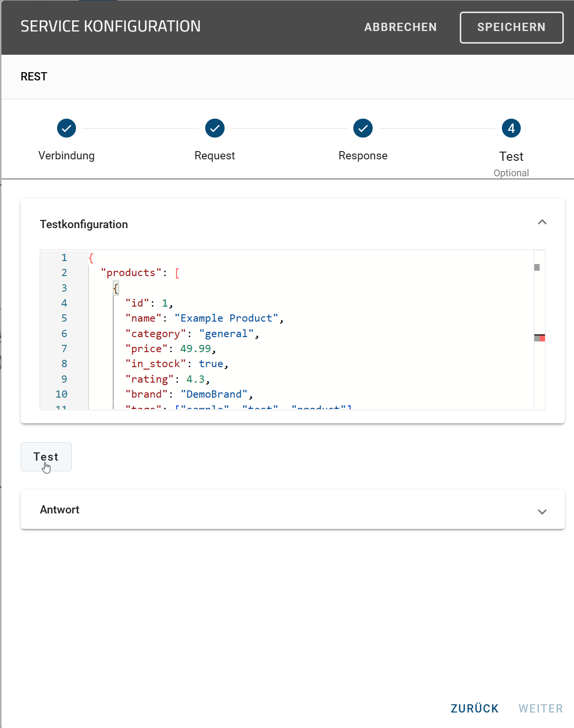Place the cursor on line number 4
Screen dimensions: 574x728
[64, 303]
